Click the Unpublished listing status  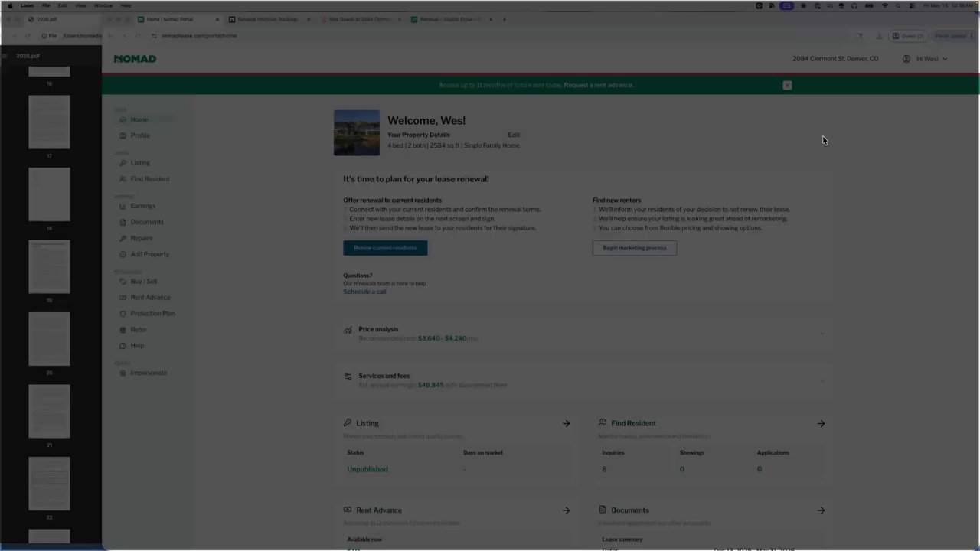(367, 469)
